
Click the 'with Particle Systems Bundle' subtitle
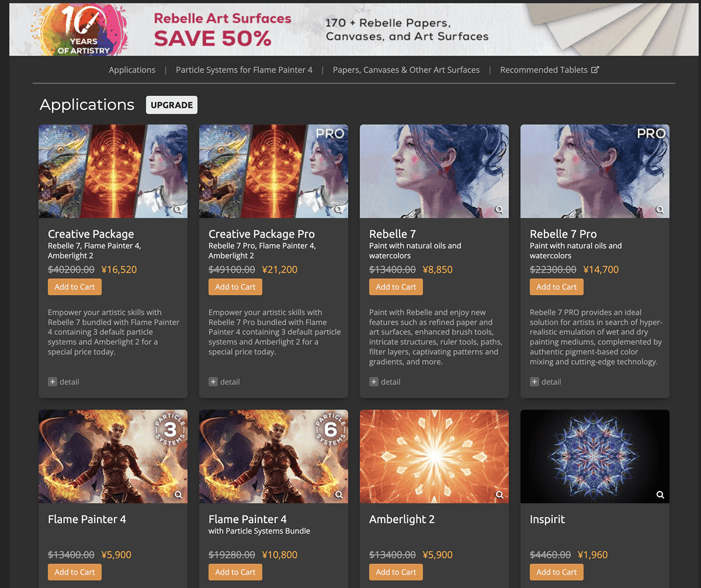[259, 531]
